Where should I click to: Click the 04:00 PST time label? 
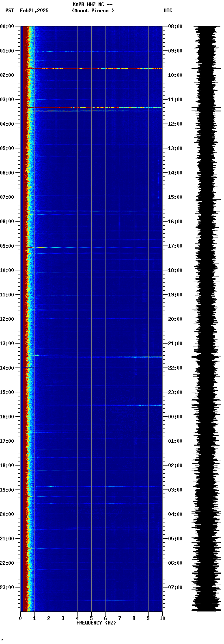pos(7,124)
